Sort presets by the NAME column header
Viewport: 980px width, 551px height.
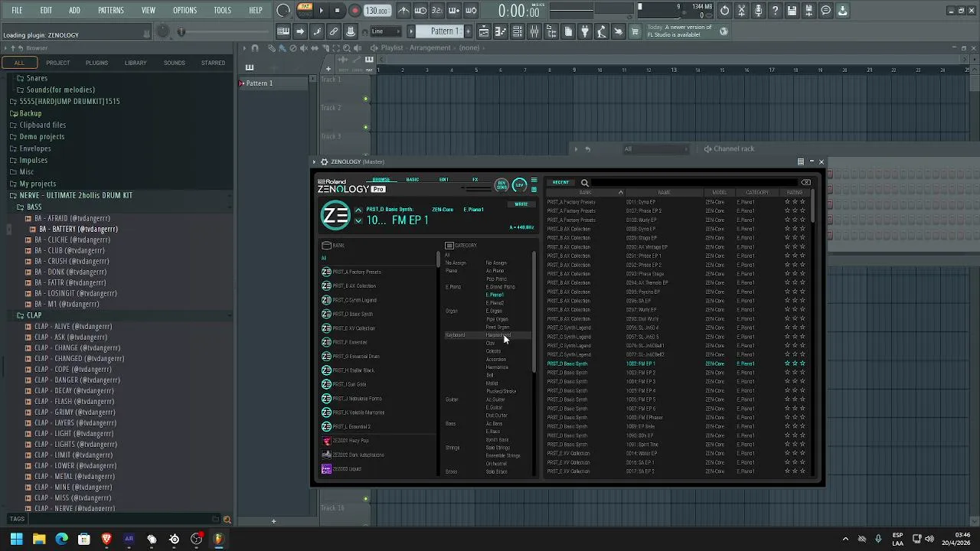tap(665, 193)
